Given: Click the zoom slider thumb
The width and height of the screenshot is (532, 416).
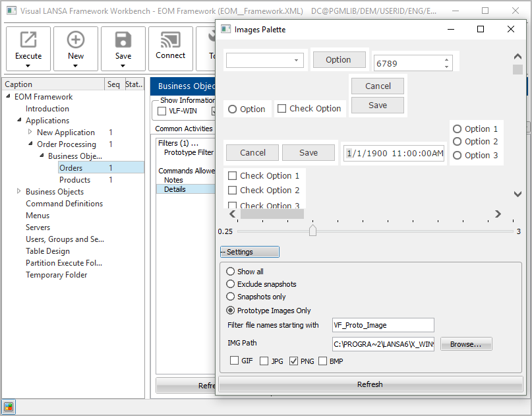Looking at the screenshot, I should point(312,231).
